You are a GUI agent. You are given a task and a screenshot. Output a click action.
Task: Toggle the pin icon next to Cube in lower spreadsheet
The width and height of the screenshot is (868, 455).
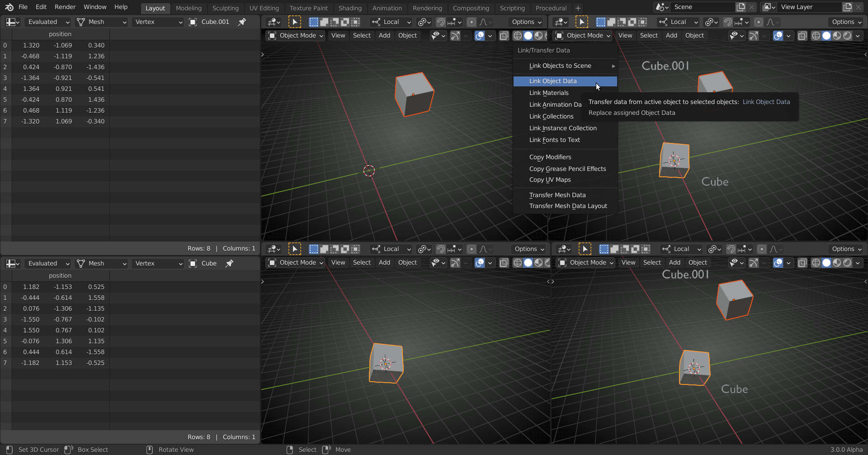click(x=230, y=263)
